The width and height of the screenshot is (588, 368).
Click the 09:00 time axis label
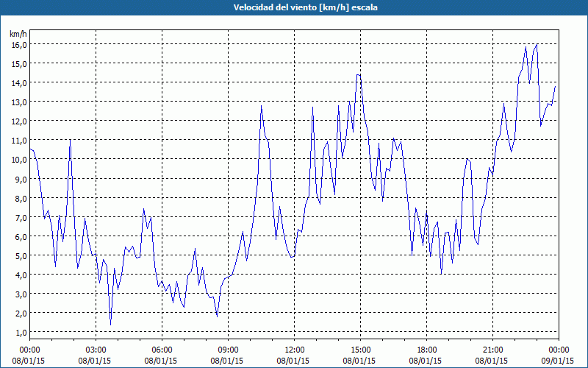click(x=228, y=350)
